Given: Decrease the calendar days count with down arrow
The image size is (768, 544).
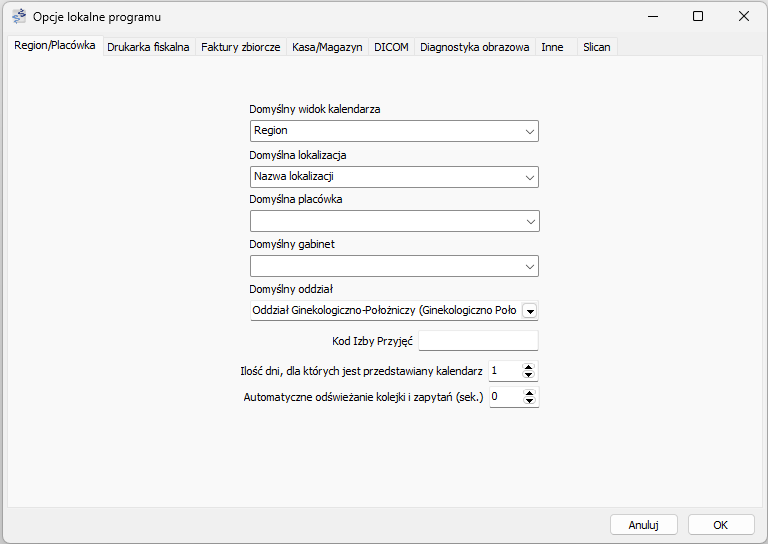Looking at the screenshot, I should [x=529, y=375].
